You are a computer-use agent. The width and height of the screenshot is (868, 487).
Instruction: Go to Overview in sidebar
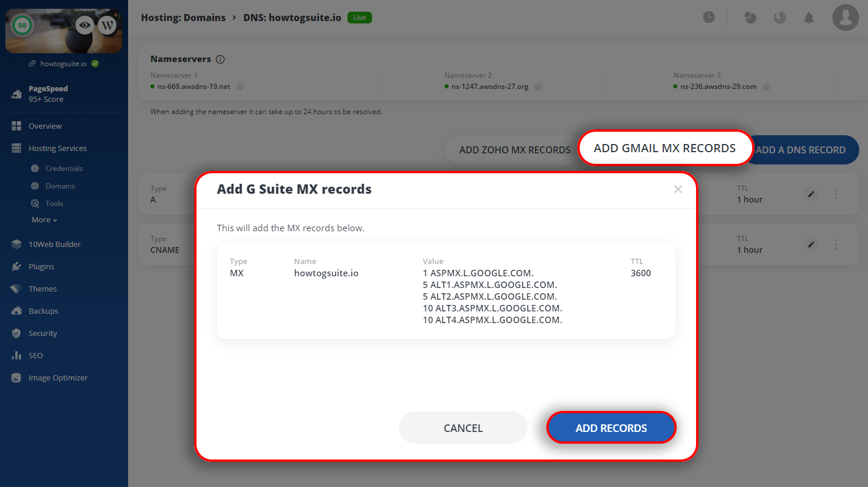click(45, 126)
